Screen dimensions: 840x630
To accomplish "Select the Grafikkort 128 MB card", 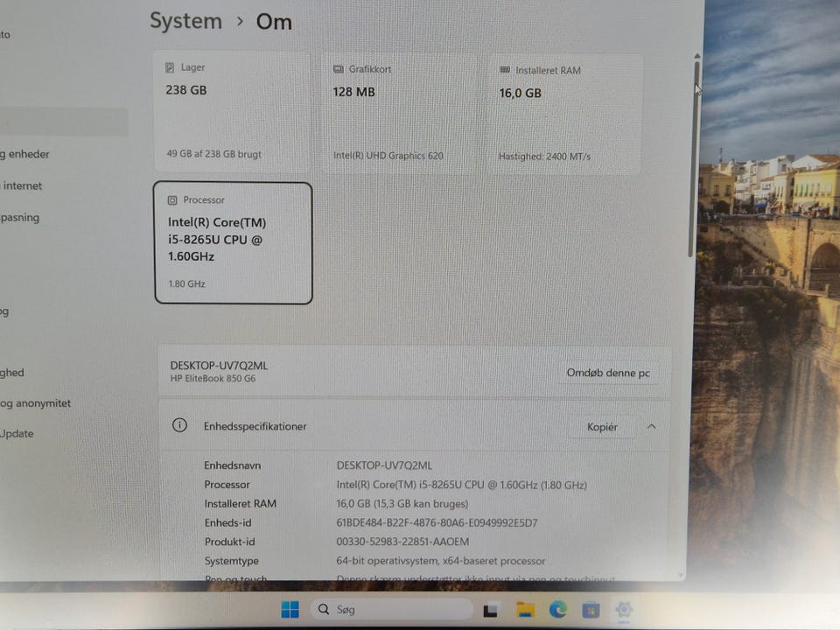I will 399,113.
